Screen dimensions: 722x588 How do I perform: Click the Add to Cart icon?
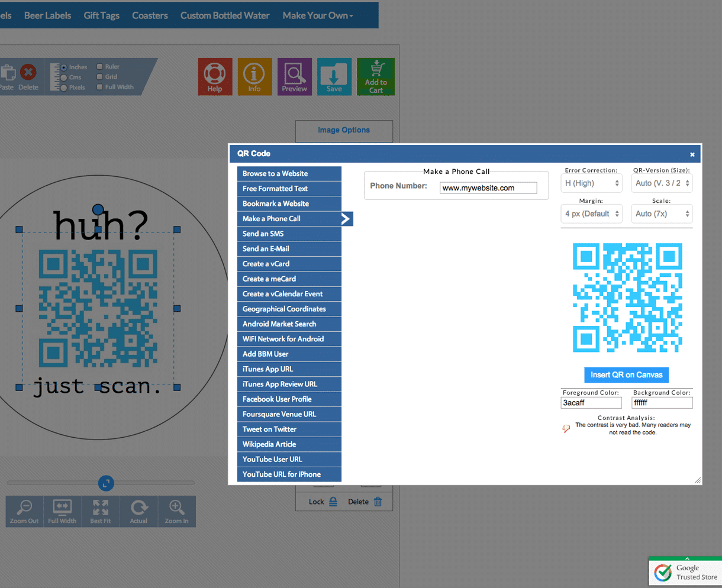point(376,76)
